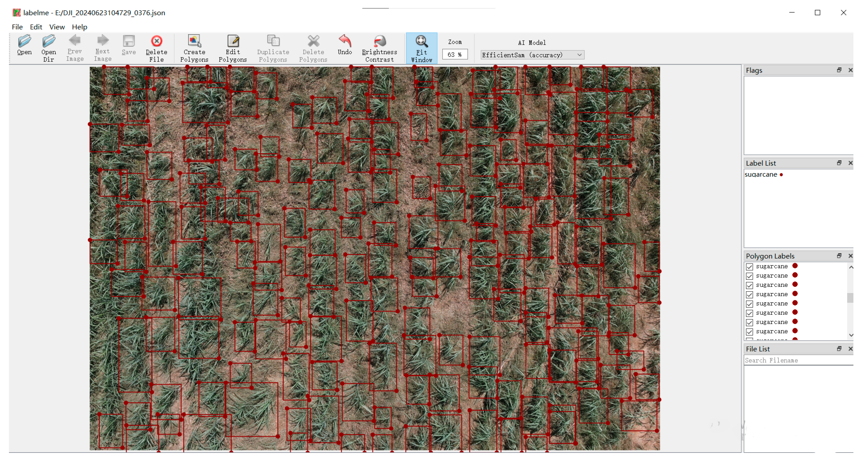Select the Create Polygons tool
The height and width of the screenshot is (457, 868).
[194, 41]
